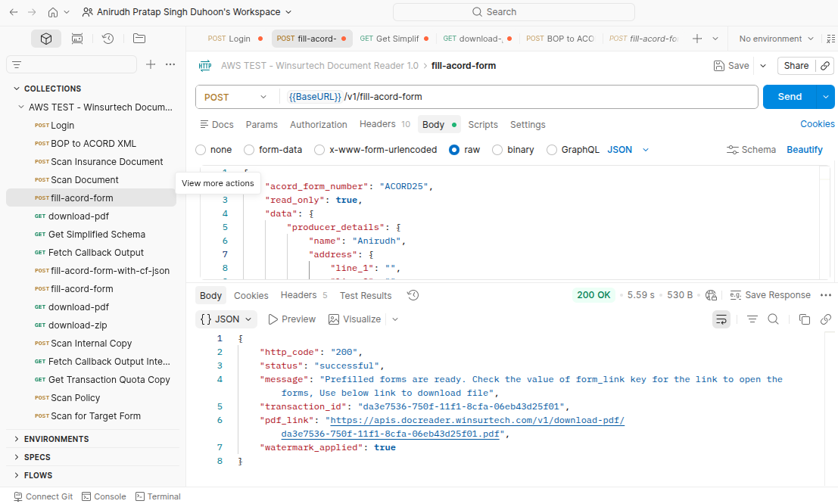Open the Authorization request tab
This screenshot has width=838, height=504.
click(x=319, y=125)
